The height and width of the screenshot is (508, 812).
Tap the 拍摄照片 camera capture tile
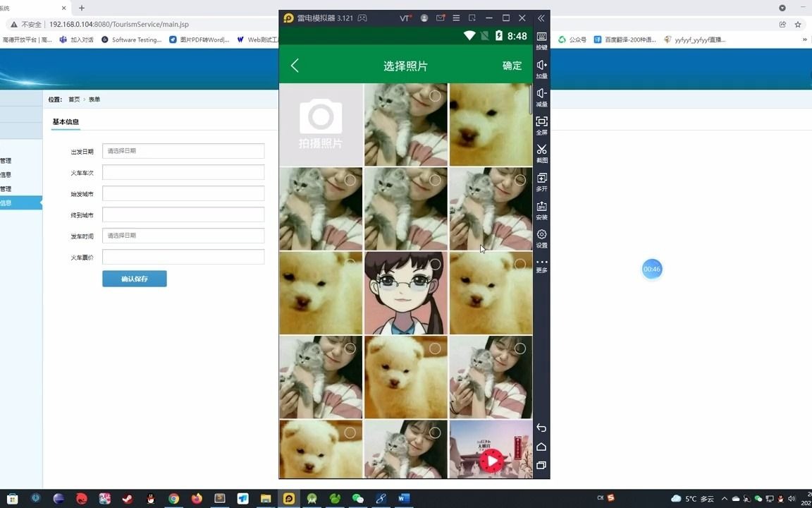[x=321, y=124]
